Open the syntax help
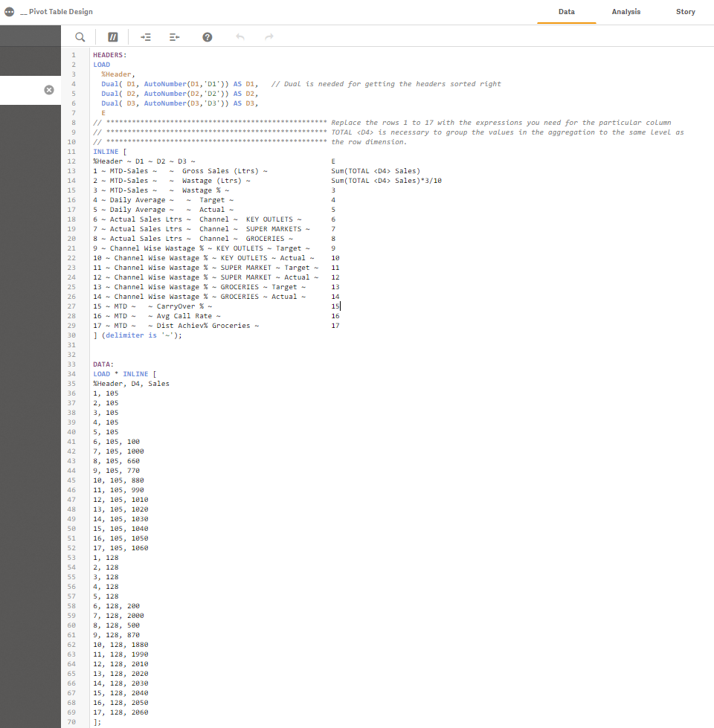This screenshot has width=714, height=728. [207, 36]
